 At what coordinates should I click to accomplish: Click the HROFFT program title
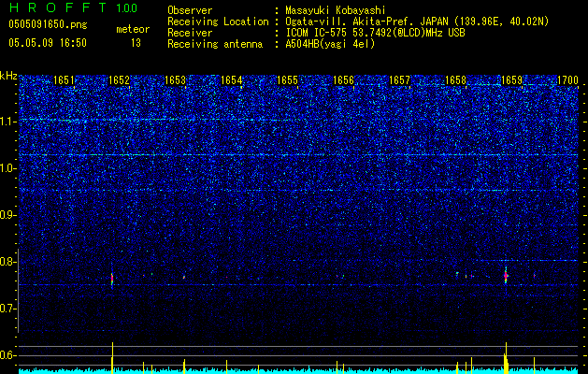tap(58, 7)
